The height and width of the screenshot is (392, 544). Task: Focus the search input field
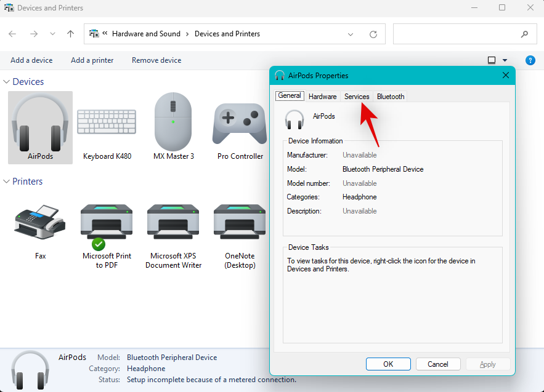(x=465, y=34)
